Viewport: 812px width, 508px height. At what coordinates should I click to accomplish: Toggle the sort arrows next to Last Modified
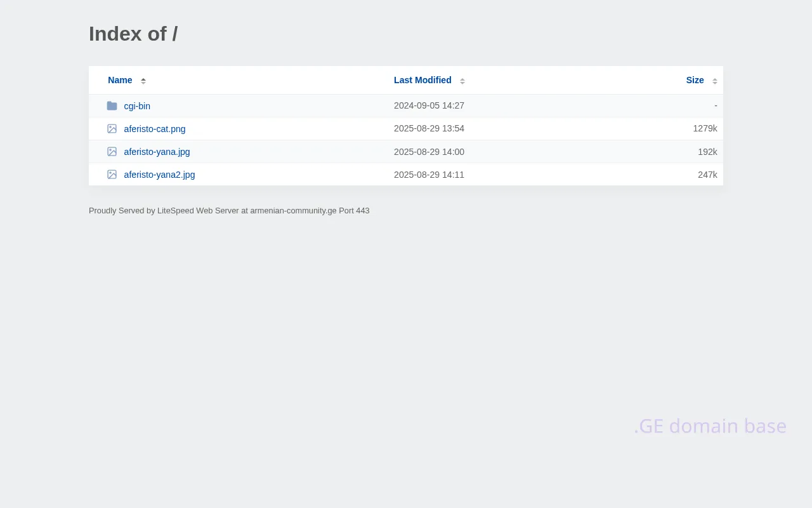462,81
